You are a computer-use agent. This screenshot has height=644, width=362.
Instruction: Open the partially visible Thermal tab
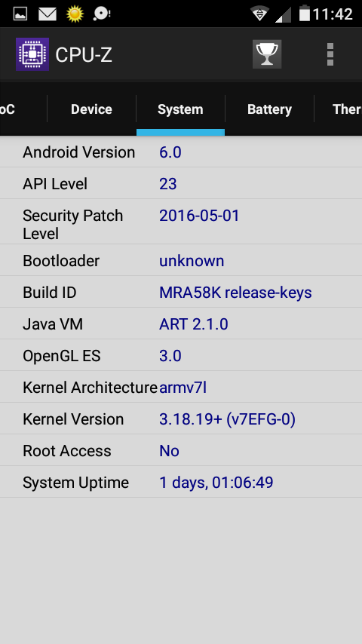(339, 109)
